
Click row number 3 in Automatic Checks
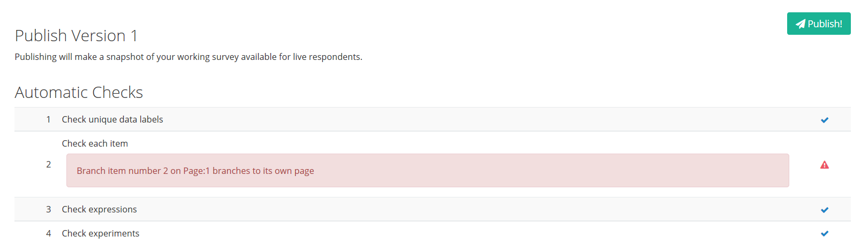(48, 209)
